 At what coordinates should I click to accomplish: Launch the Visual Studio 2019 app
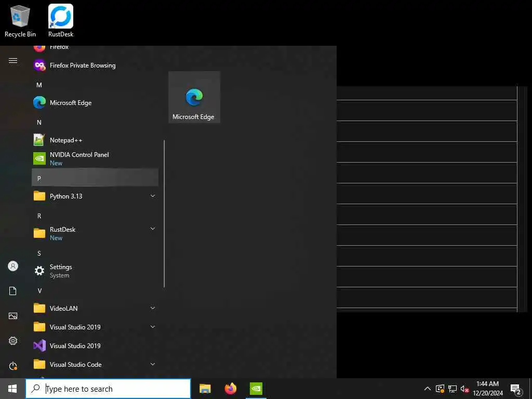pyautogui.click(x=95, y=345)
